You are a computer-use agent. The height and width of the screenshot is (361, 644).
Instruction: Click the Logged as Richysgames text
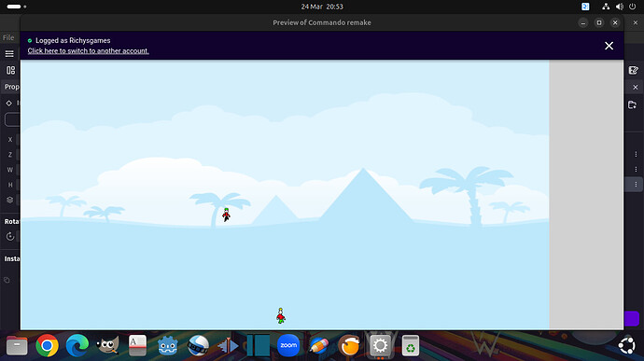tap(73, 40)
